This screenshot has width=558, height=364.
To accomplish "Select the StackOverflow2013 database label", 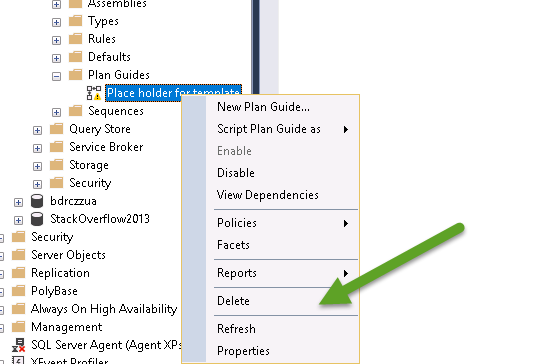I will tap(100, 219).
